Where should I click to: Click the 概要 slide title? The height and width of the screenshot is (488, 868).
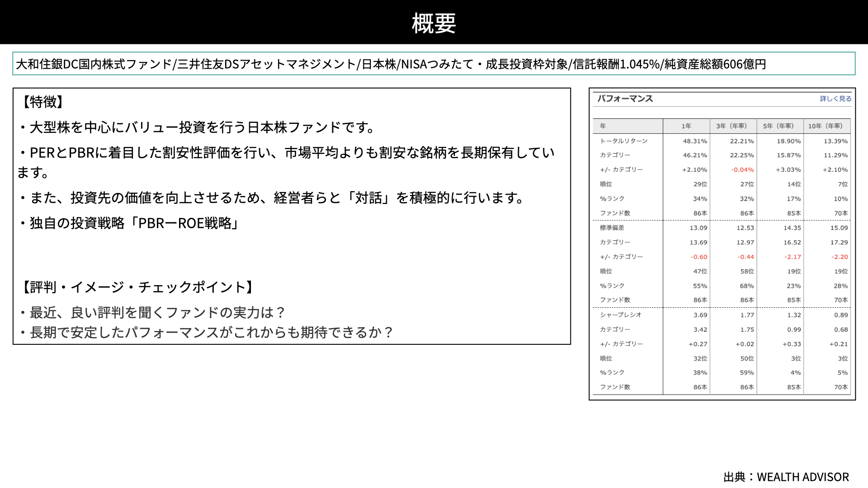(434, 23)
